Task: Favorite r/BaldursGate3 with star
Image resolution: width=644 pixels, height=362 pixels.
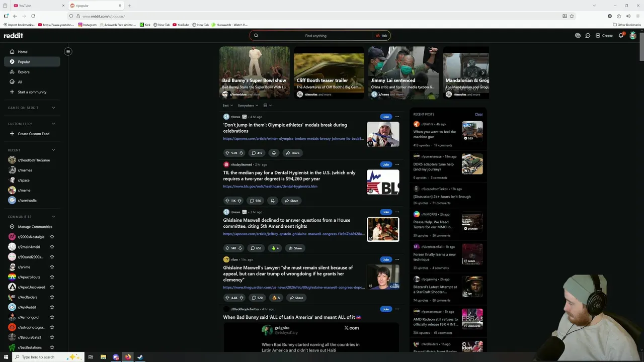Action: click(52, 337)
